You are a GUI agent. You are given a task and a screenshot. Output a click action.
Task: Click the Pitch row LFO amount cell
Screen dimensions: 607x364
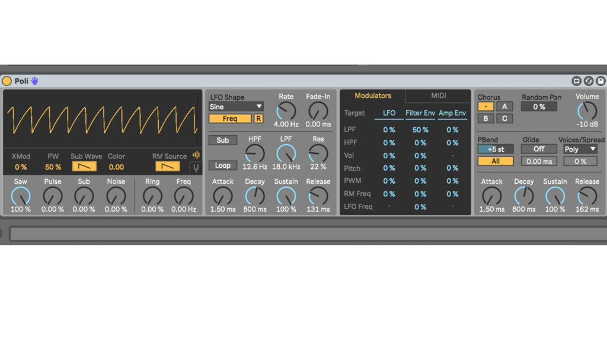coord(389,168)
